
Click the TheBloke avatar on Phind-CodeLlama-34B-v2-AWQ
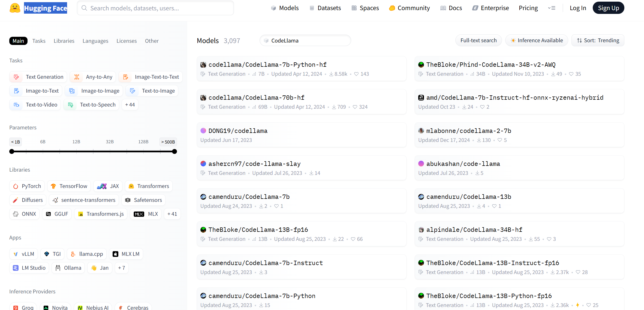click(x=421, y=65)
